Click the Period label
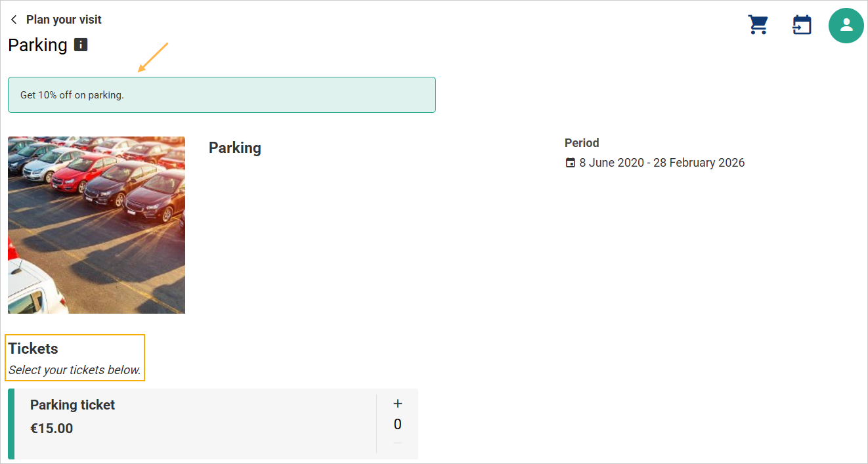 click(x=582, y=142)
